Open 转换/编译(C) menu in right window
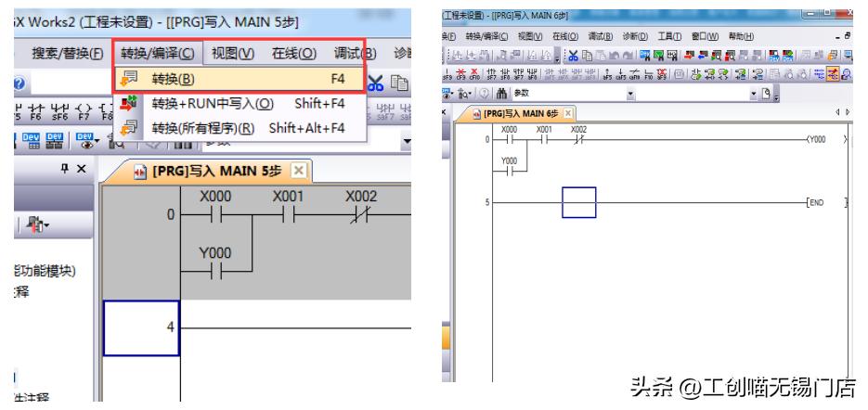Viewport: 868px width, 410px height. [x=486, y=36]
